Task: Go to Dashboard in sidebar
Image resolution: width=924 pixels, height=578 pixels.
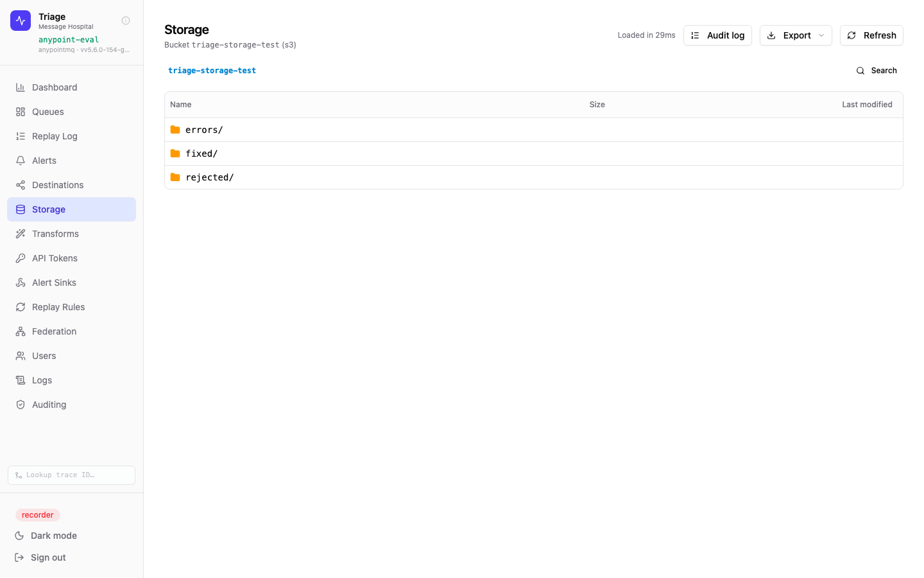Action: pyautogui.click(x=71, y=87)
